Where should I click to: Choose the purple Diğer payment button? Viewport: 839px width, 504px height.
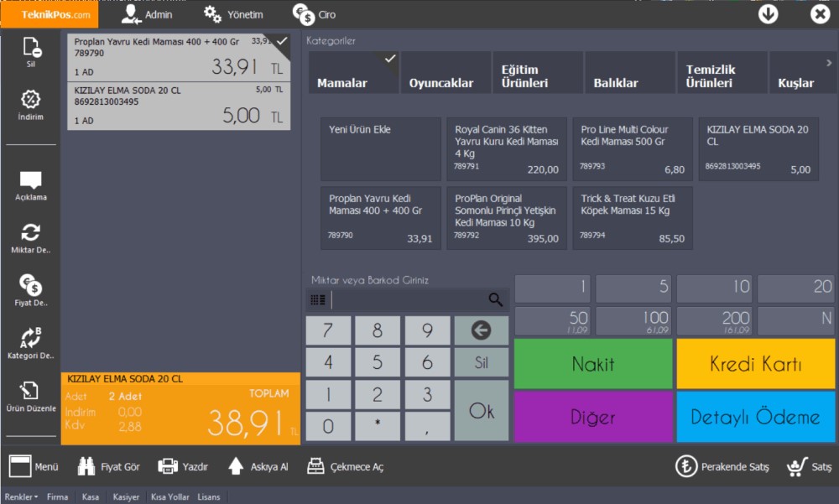(593, 417)
